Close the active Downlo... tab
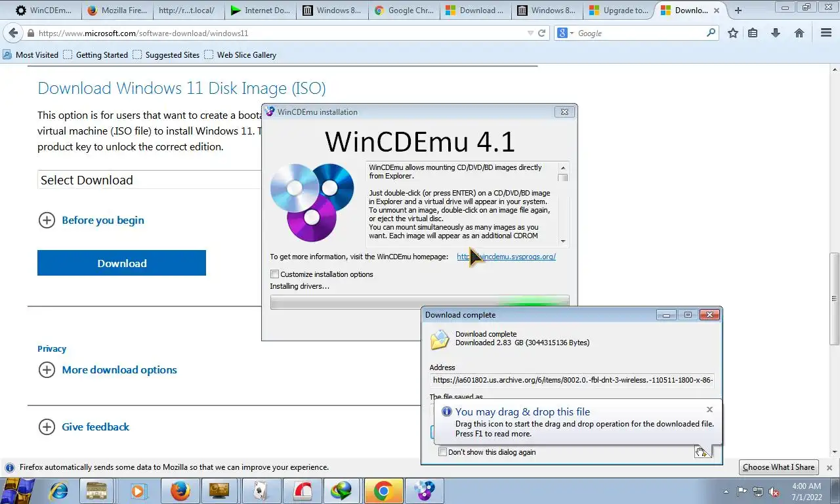 (718, 10)
